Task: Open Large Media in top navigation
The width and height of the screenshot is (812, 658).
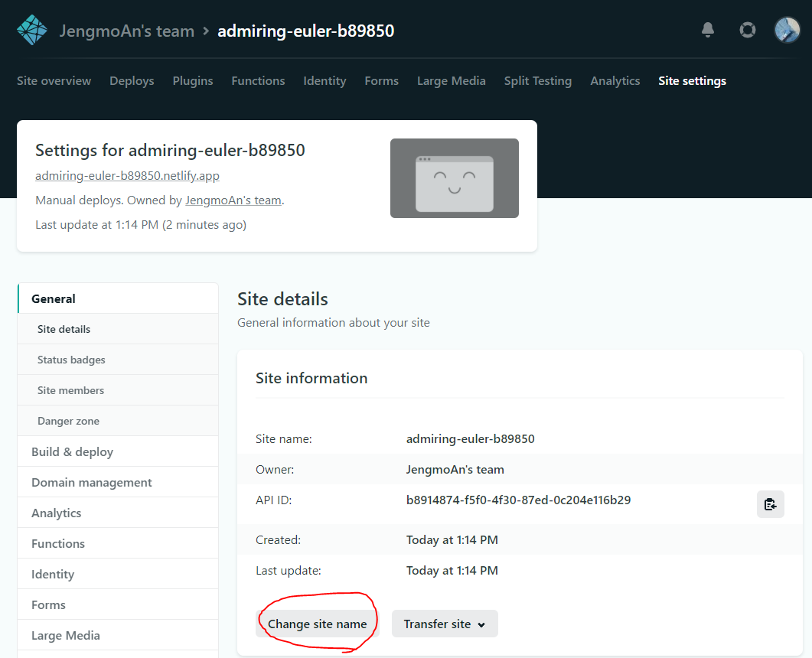Action: pos(451,81)
